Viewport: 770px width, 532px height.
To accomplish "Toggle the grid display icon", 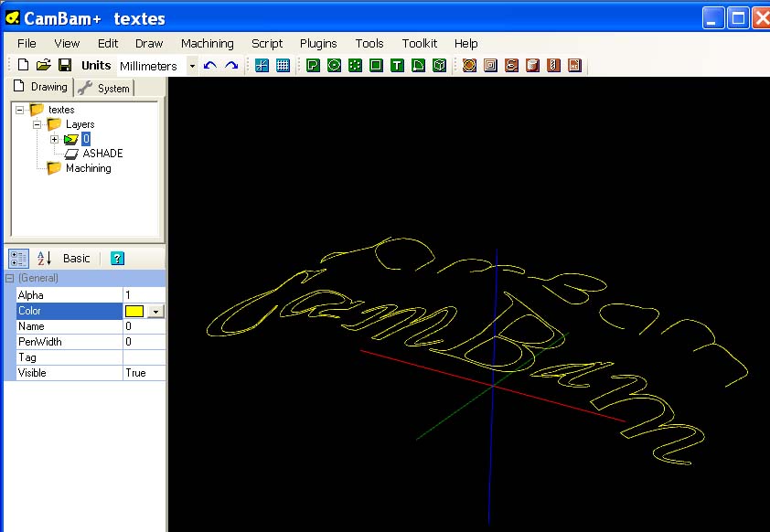I will point(283,65).
